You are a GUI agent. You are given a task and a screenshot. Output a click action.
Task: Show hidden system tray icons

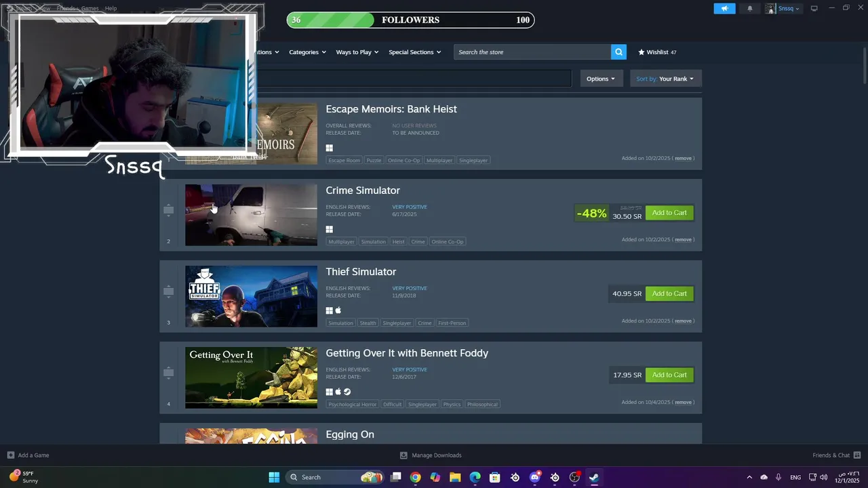click(749, 477)
